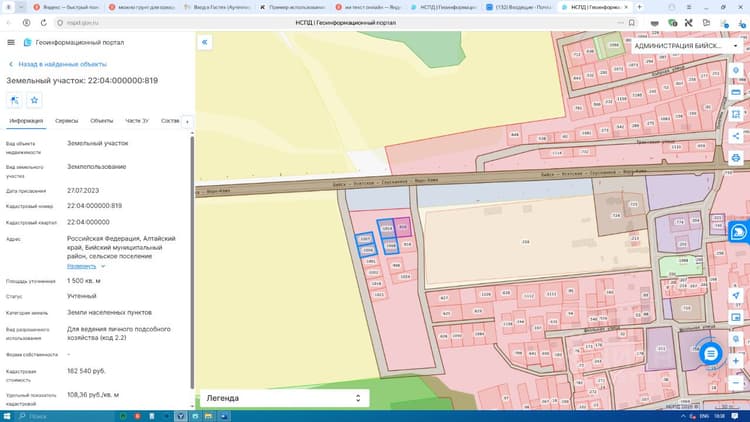Expand full address via Развернуть link
The height and width of the screenshot is (422, 750).
pyautogui.click(x=81, y=267)
